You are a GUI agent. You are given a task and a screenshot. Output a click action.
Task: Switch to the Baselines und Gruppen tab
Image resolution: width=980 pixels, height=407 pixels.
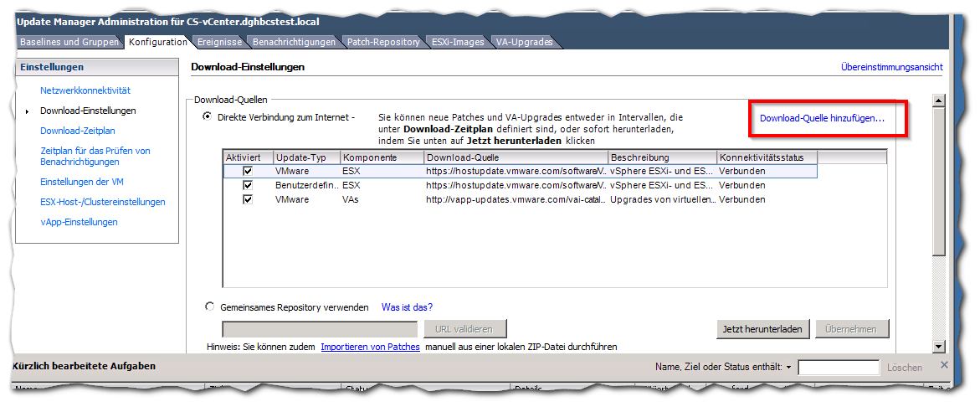point(70,42)
